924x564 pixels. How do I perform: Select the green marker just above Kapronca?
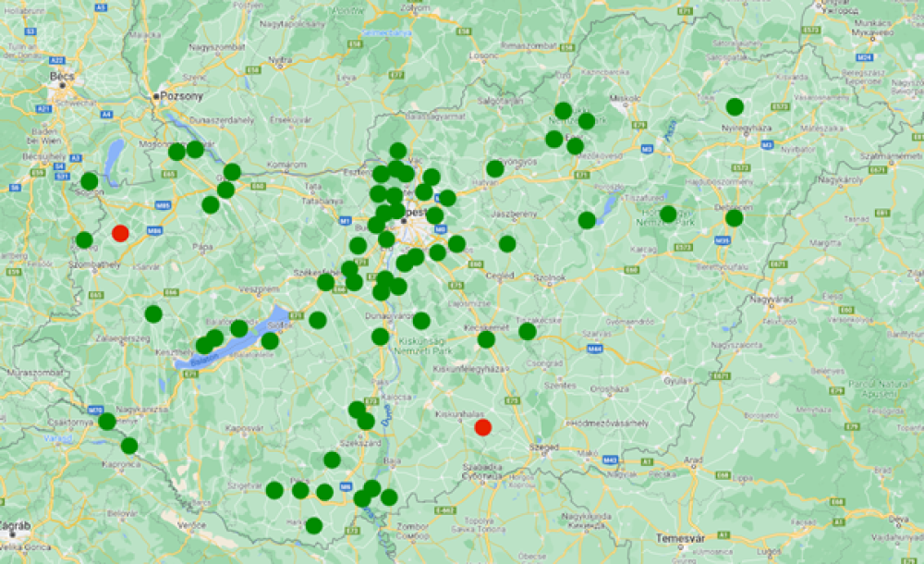(129, 446)
